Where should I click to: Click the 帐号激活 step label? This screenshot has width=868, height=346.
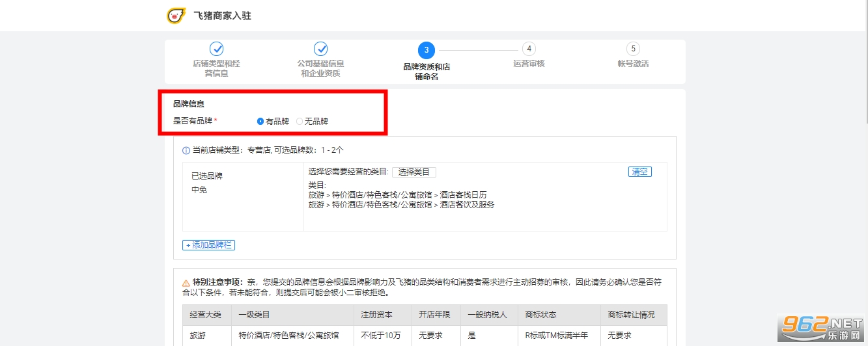[633, 64]
